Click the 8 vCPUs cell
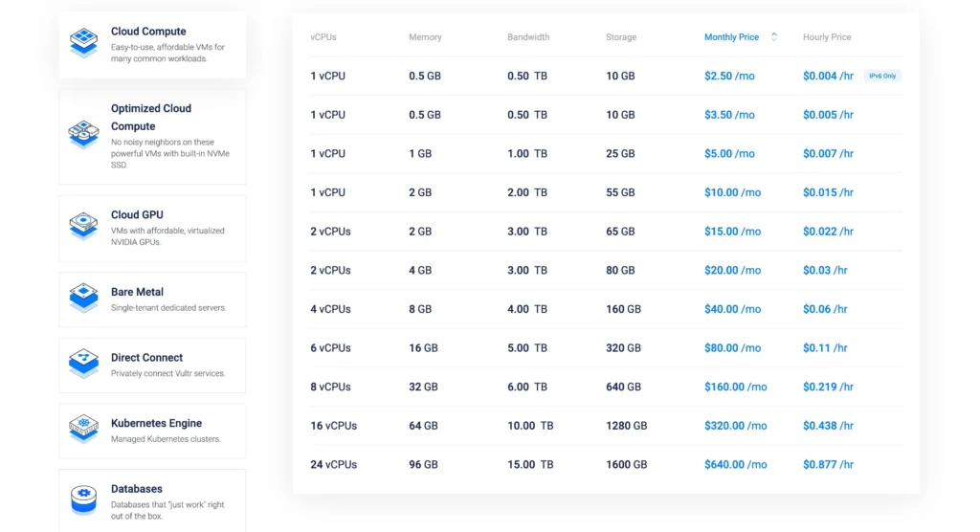 [x=330, y=387]
